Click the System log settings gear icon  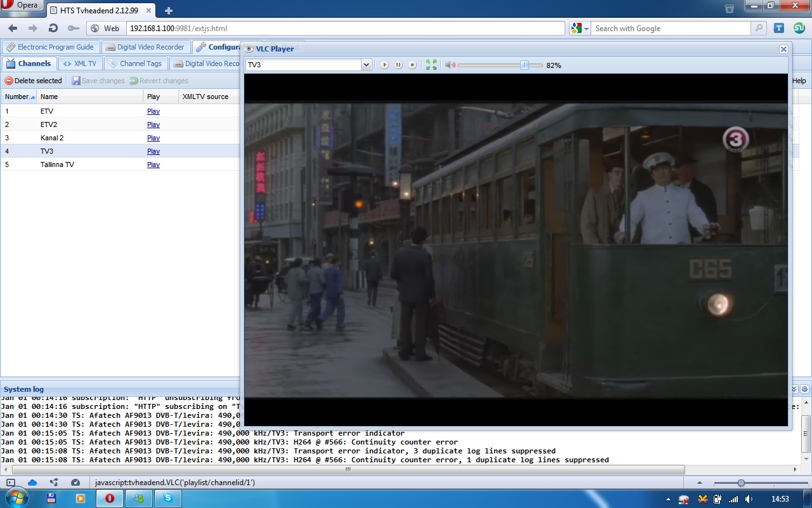(805, 389)
